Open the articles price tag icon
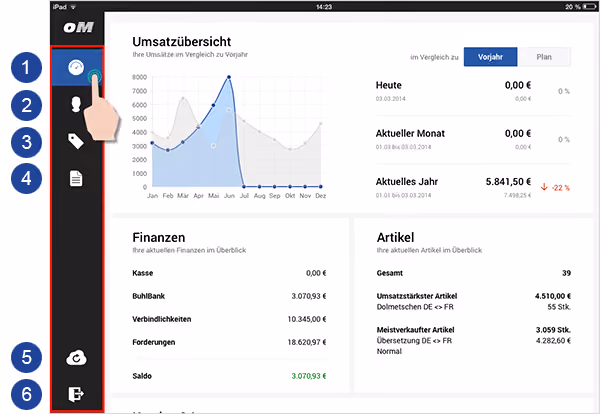The height and width of the screenshot is (414, 600). coord(76,141)
